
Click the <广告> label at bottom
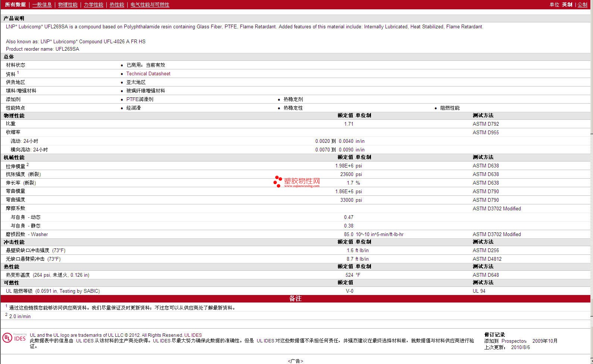coord(296,361)
